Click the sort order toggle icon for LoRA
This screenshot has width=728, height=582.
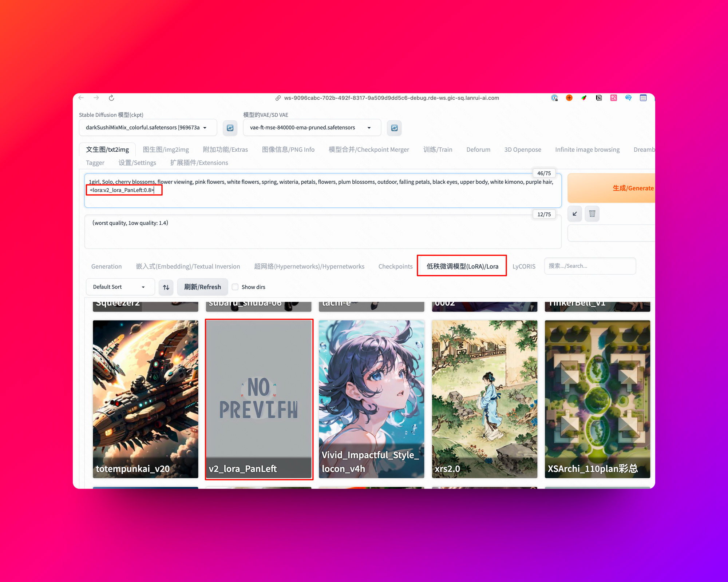tap(166, 287)
